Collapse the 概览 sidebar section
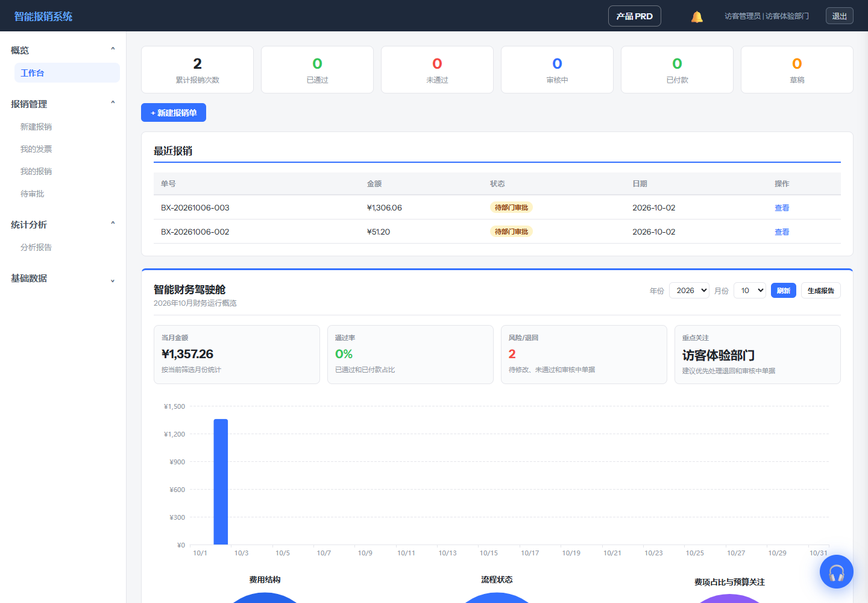Viewport: 868px width, 603px height. (x=63, y=50)
